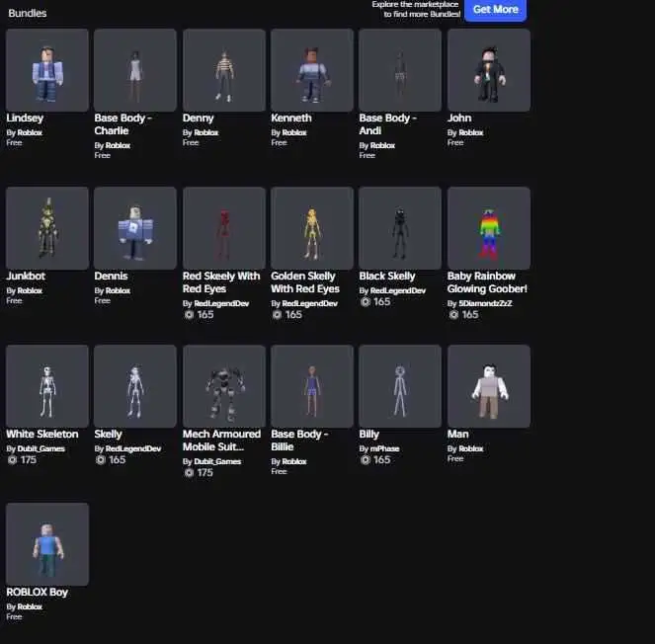This screenshot has height=644, width=655.
Task: Pick the Skelly bundle thumbnail
Action: click(x=135, y=386)
